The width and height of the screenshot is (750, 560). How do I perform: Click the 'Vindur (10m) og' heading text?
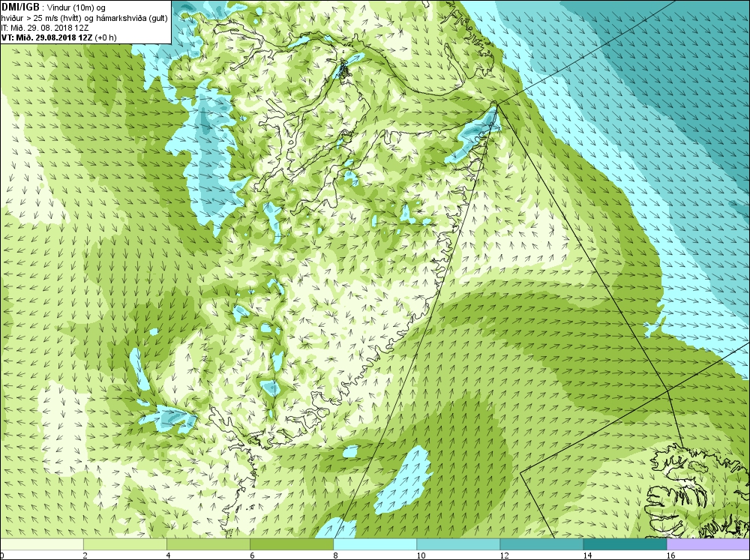click(x=76, y=7)
